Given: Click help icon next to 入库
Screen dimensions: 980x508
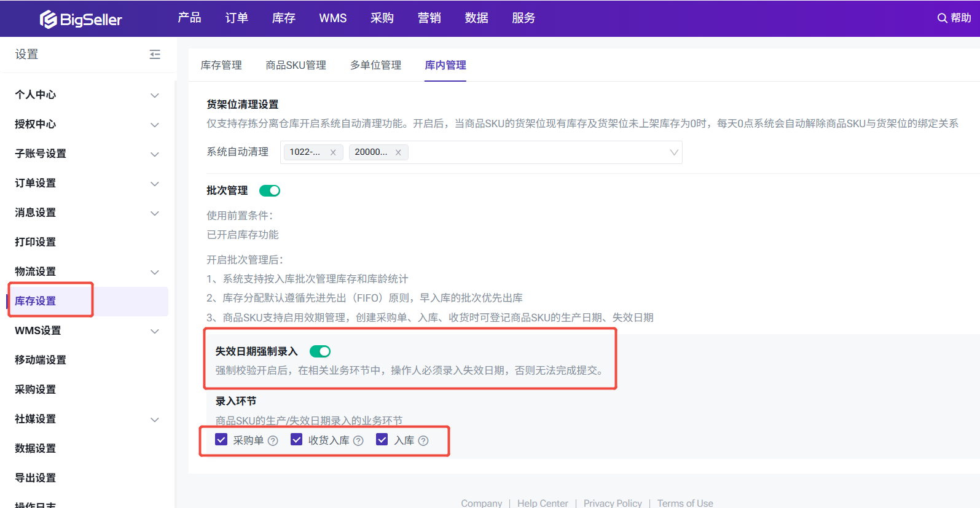Looking at the screenshot, I should click(x=423, y=440).
